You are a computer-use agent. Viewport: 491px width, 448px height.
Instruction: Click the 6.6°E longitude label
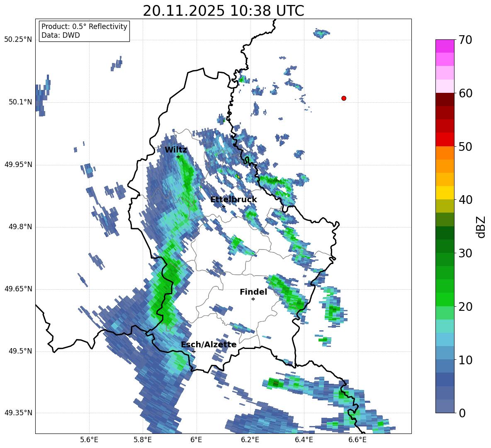point(357,440)
